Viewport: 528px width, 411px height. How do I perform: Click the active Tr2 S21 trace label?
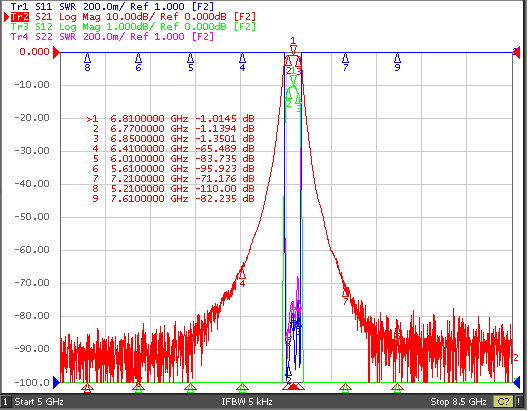pyautogui.click(x=133, y=16)
